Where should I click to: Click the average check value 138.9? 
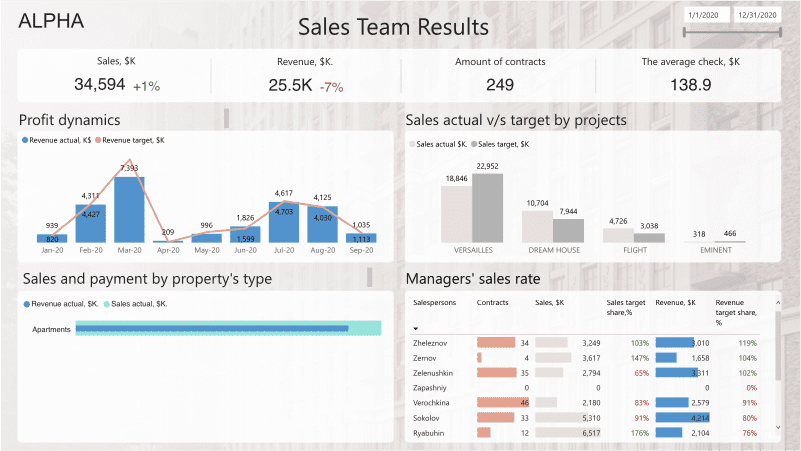[x=691, y=85]
